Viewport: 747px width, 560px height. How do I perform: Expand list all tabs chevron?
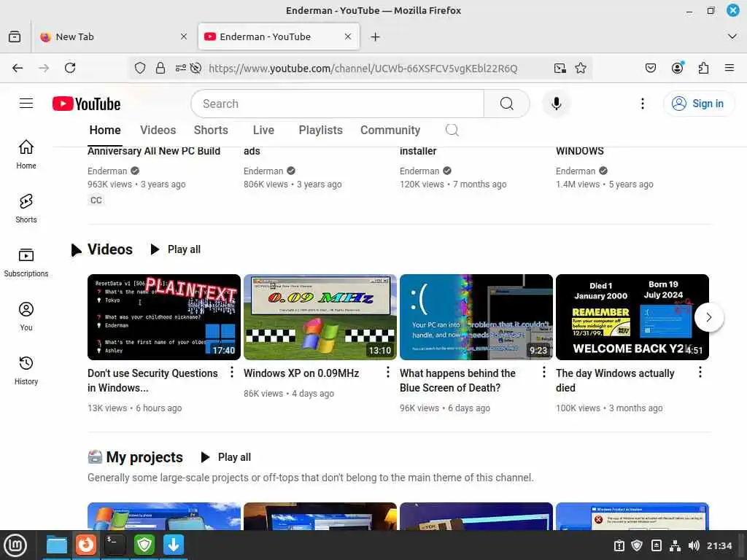point(732,36)
